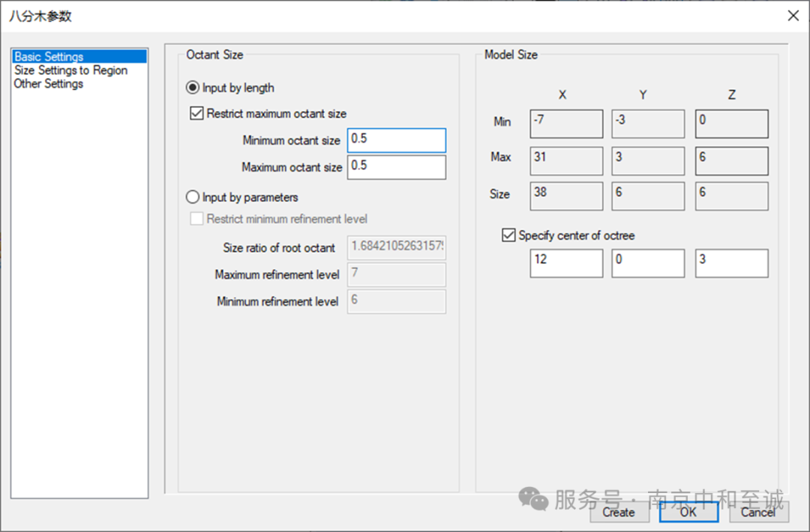Viewport: 810px width, 532px height.
Task: Click the Max row label
Action: (501, 157)
